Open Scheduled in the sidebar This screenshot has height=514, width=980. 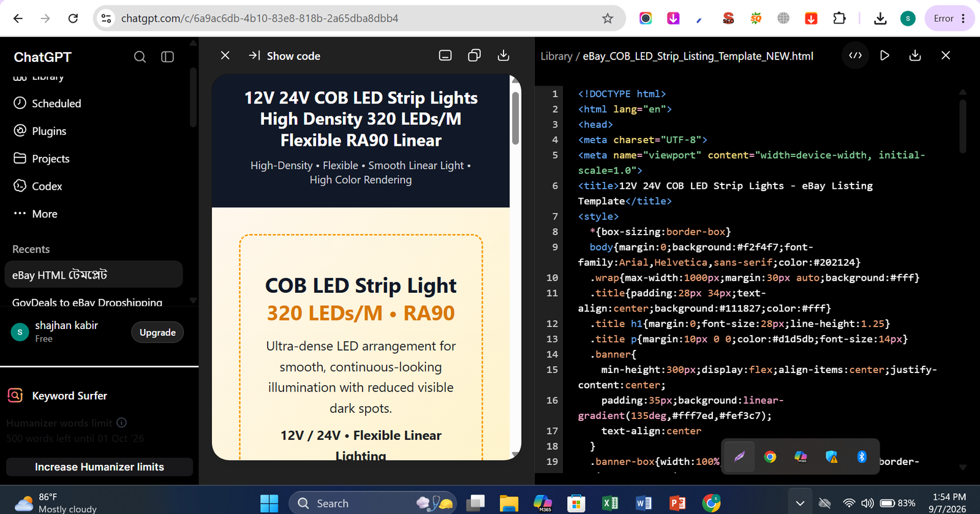pyautogui.click(x=47, y=103)
